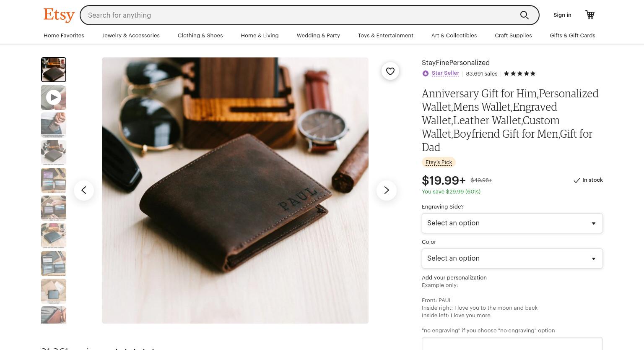This screenshot has height=350, width=644.
Task: Open the Engraving Side dropdown
Action: [512, 223]
